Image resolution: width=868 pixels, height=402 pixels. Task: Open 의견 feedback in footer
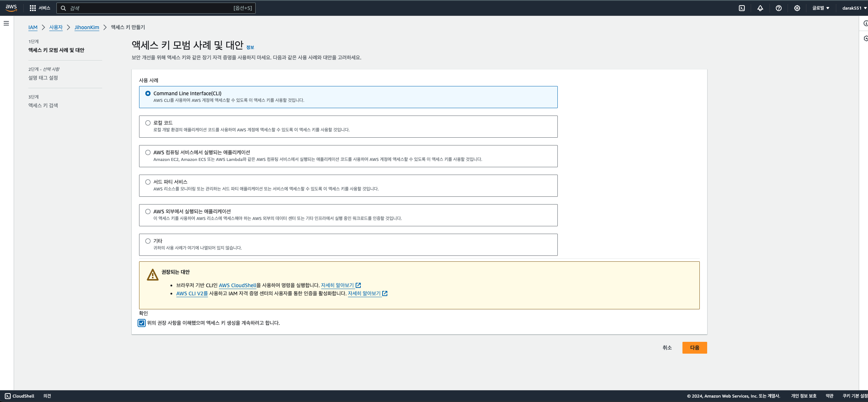(47, 396)
